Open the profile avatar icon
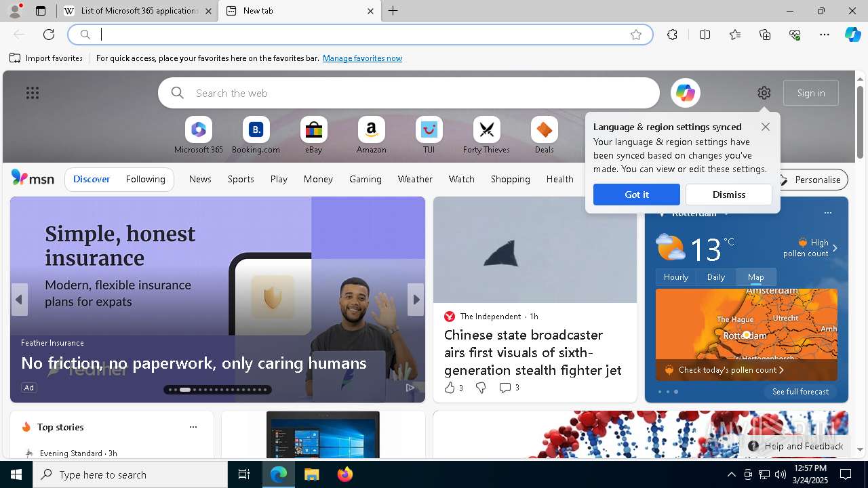868x488 pixels. 15,11
